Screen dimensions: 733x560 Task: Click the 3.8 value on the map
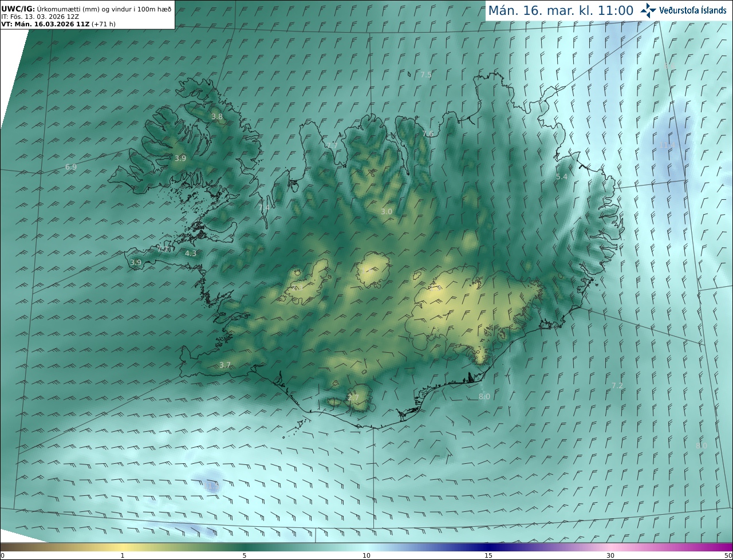click(x=217, y=117)
